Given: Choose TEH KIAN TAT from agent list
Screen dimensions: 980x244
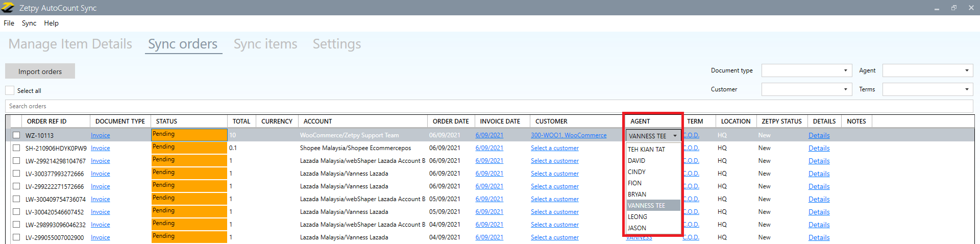Looking at the screenshot, I should click(x=653, y=150).
